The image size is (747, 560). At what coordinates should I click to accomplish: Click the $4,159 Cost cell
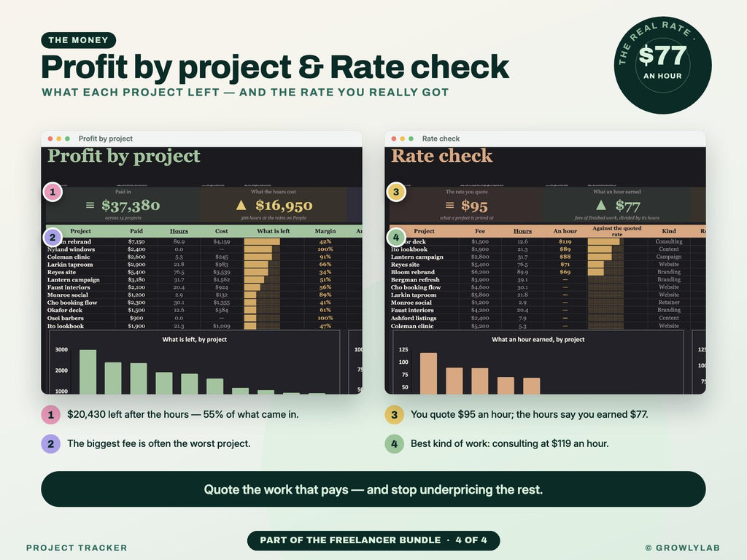(222, 241)
